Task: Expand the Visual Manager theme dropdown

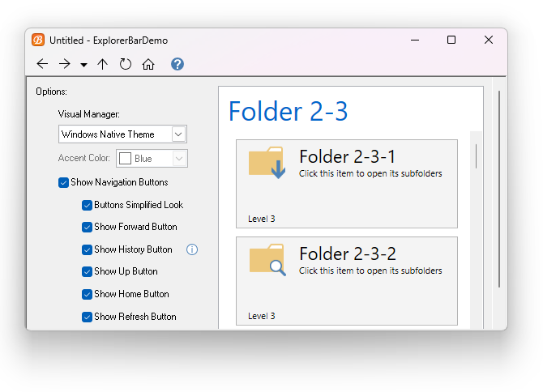Action: (x=179, y=134)
